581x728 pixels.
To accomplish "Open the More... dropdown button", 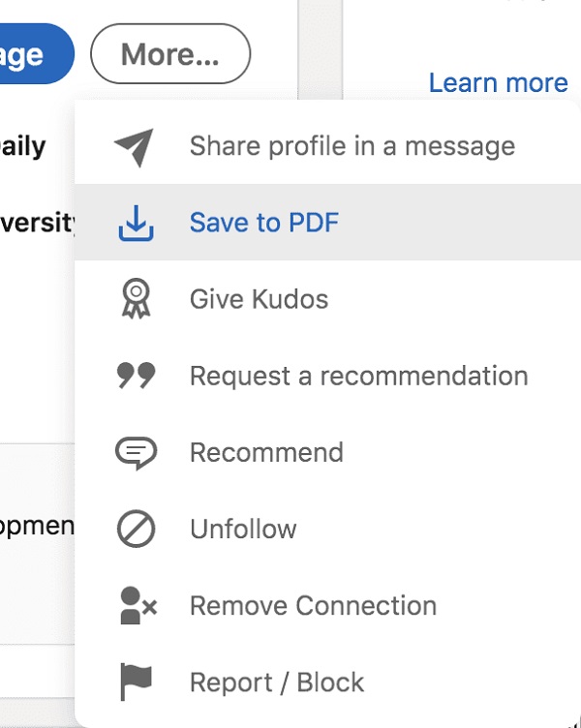I will [x=170, y=54].
